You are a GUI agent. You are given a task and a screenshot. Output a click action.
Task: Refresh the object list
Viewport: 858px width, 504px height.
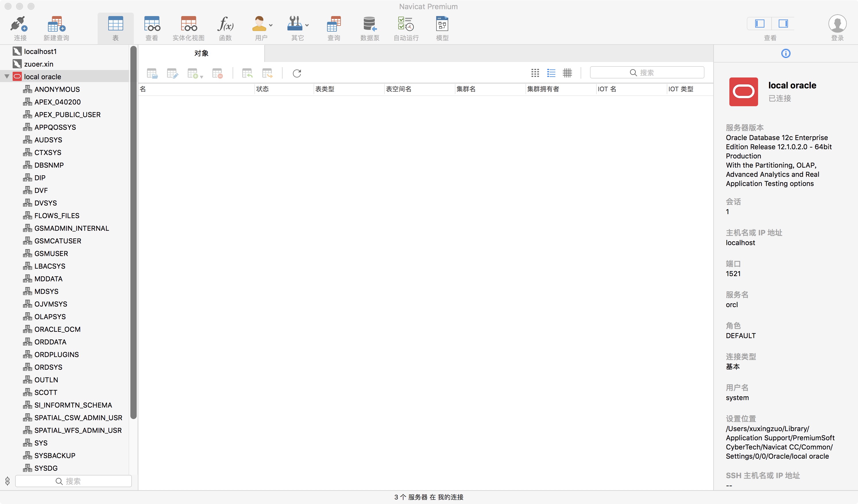297,73
